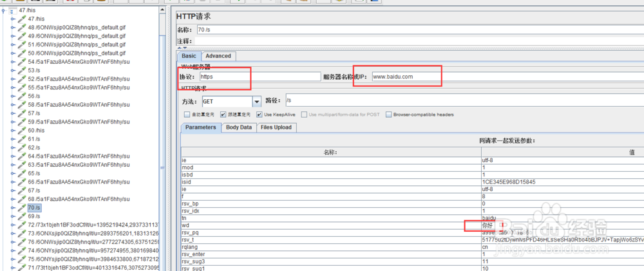This screenshot has height=271, width=644.
Task: Toggle the 自动重定向 checkbox
Action: click(x=187, y=115)
